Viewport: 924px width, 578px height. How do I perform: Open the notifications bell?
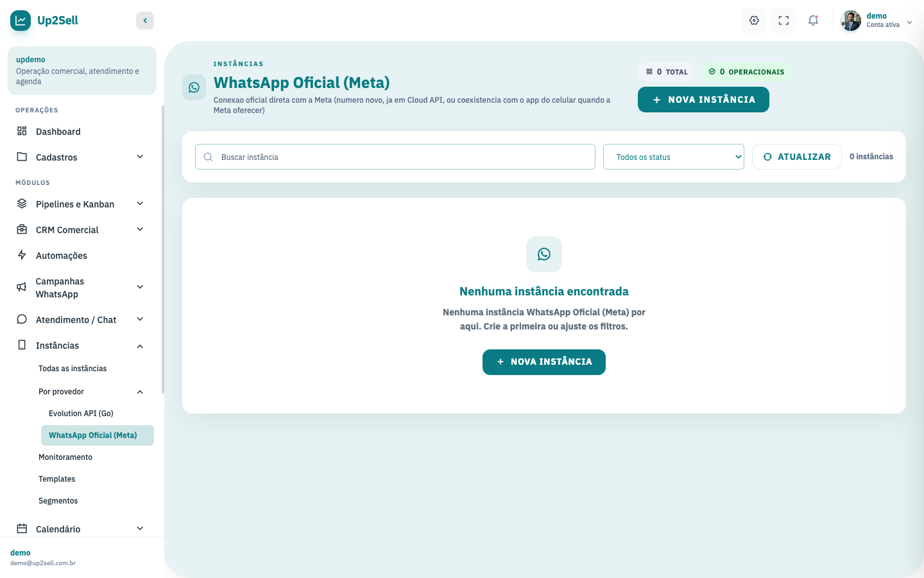tap(813, 21)
